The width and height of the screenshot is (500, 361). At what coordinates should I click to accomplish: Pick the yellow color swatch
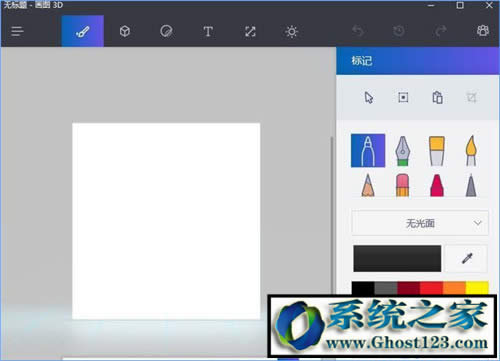coord(477,288)
